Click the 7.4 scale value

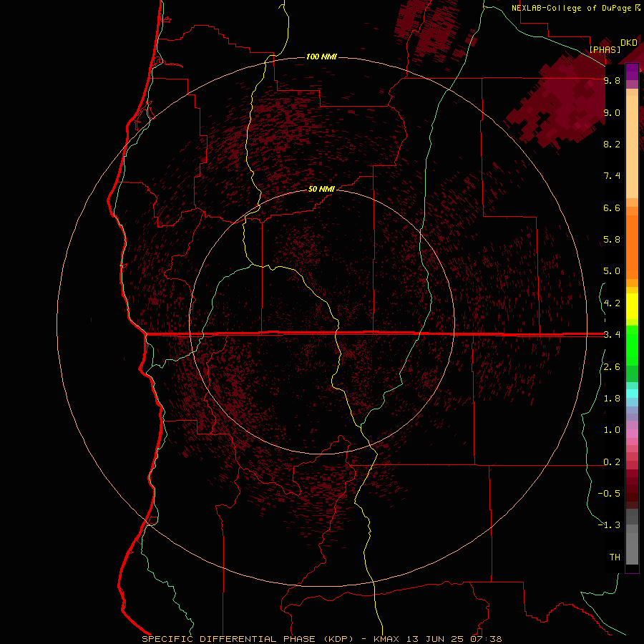612,176
